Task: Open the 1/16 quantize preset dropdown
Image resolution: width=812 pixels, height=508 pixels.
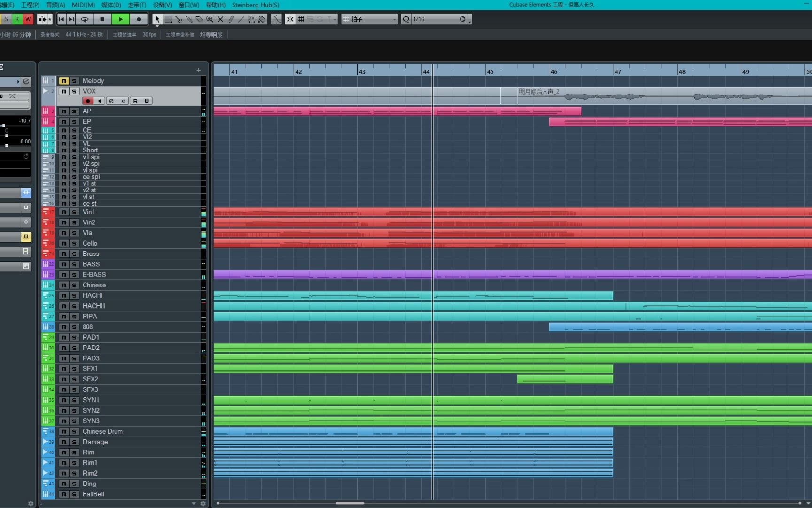Action: 439,19
